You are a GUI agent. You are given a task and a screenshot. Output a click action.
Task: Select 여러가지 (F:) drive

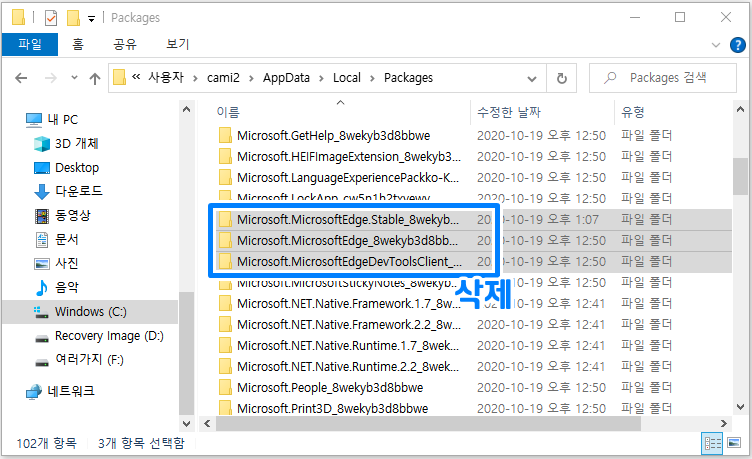[x=79, y=360]
